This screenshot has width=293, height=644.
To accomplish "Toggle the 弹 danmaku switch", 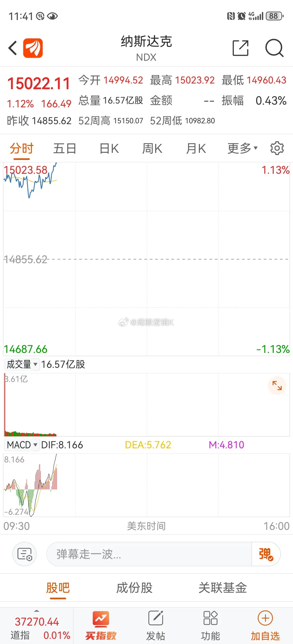I will coord(266,554).
